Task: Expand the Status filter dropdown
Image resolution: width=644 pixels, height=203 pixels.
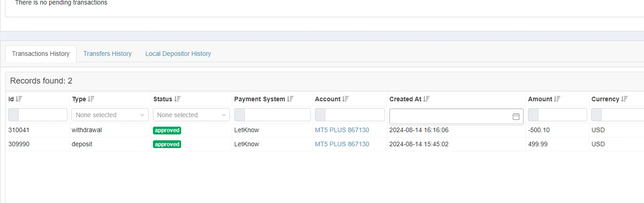Action: 191,115
